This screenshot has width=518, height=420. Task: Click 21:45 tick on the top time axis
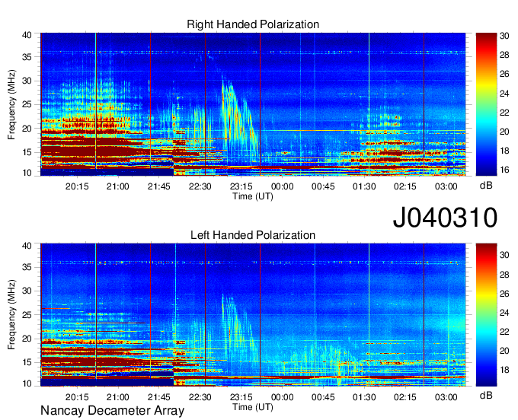point(159,186)
